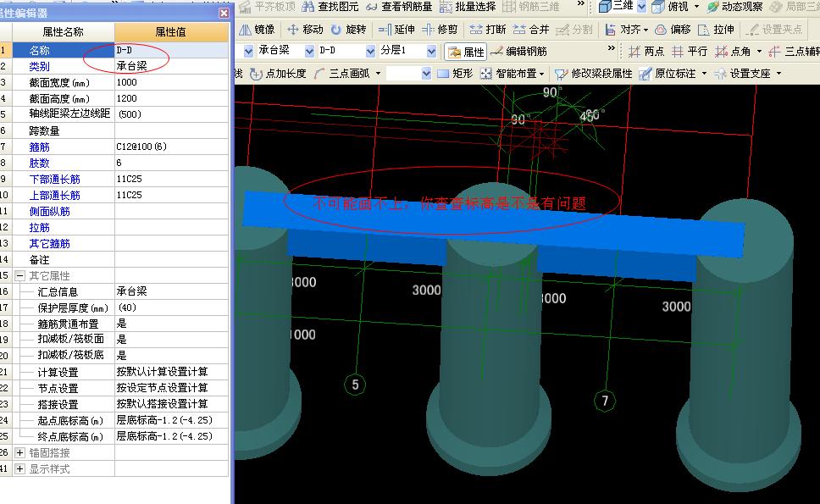Image resolution: width=820 pixels, height=504 pixels.
Task: Open dropdown arrow next to 三维
Action: [x=641, y=7]
